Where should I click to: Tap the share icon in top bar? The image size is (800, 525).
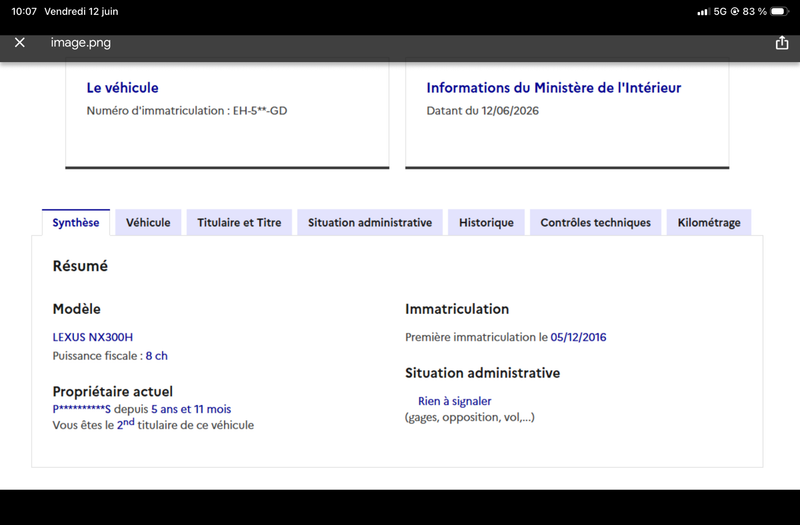click(x=782, y=43)
